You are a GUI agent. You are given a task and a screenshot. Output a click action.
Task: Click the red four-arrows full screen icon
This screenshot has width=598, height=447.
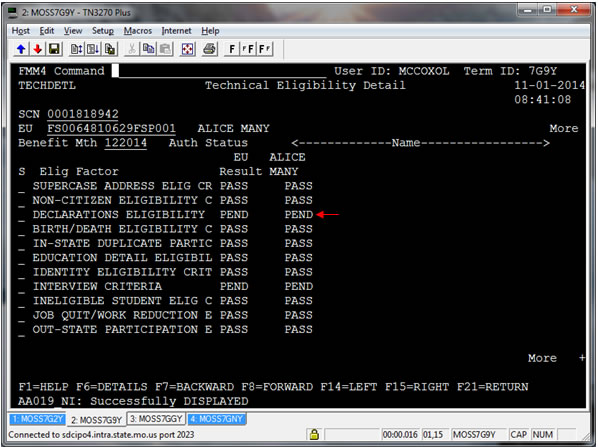pyautogui.click(x=187, y=49)
